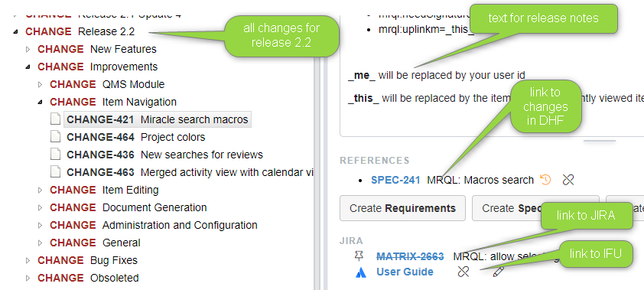The image size is (644, 290).
Task: Click the history clock icon beside SPEC-241
Action: (545, 180)
